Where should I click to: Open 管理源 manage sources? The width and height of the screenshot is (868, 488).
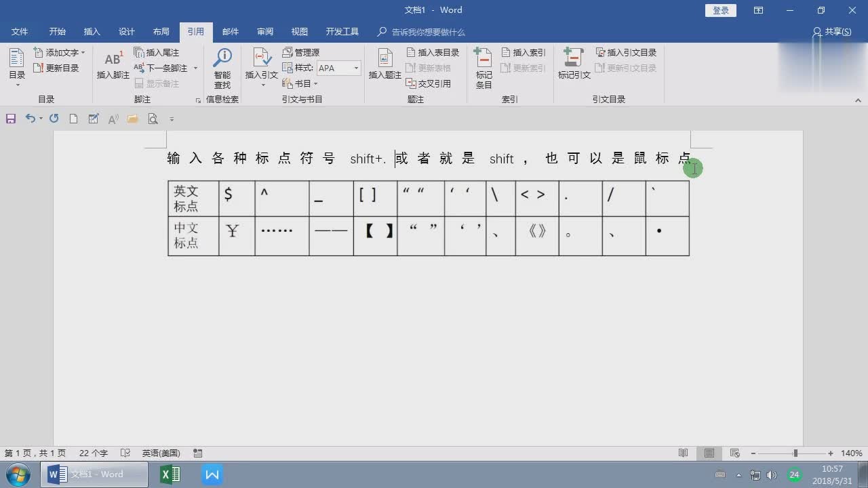[301, 52]
